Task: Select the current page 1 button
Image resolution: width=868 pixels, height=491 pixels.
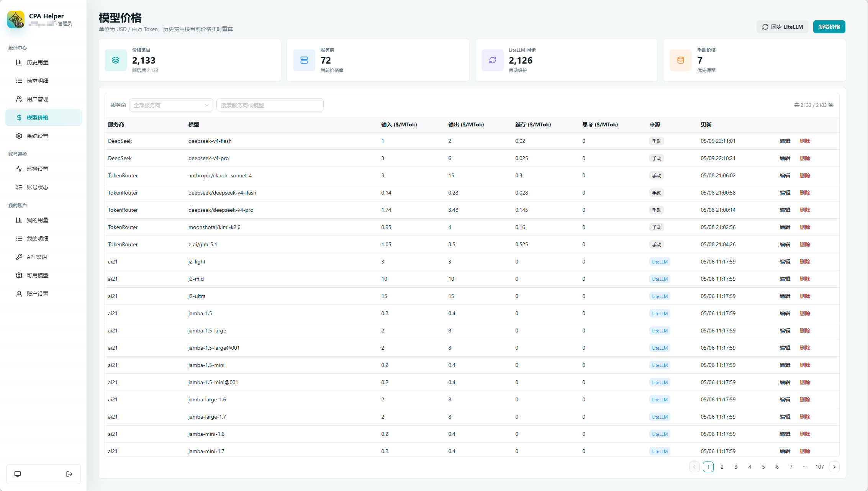Action: tap(708, 467)
